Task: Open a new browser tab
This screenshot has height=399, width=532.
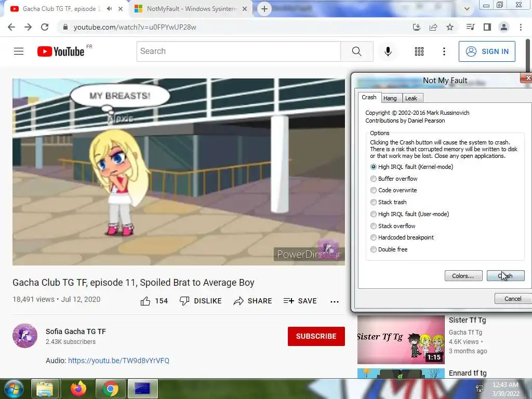Action: pos(264,9)
